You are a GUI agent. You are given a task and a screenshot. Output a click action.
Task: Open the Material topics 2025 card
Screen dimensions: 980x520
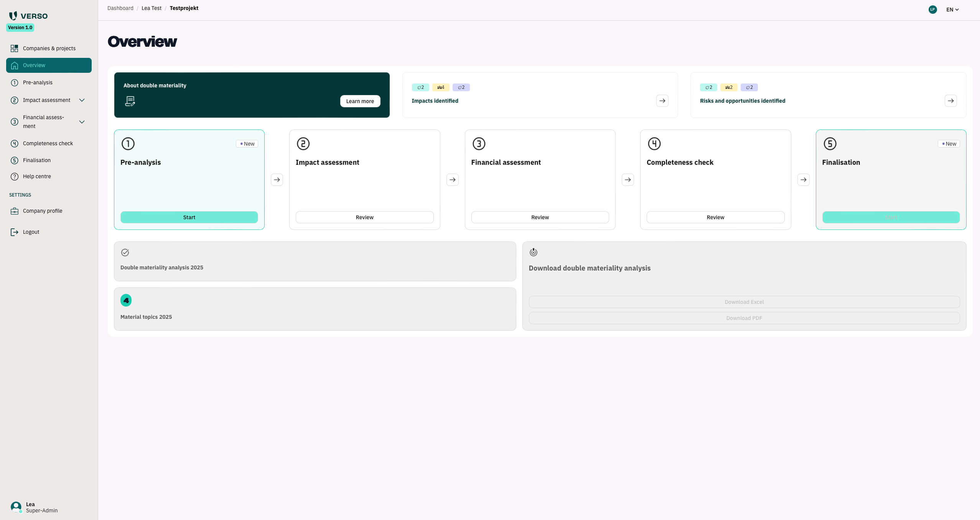[x=315, y=309]
